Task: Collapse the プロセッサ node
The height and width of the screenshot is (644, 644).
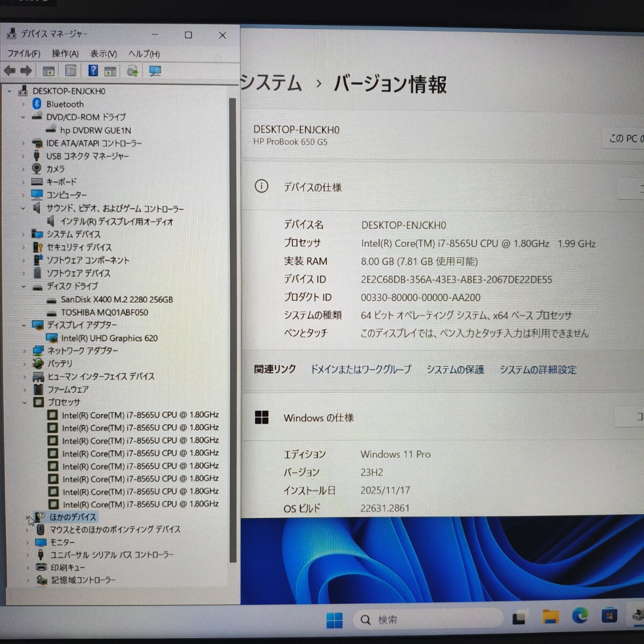Action: 25,402
